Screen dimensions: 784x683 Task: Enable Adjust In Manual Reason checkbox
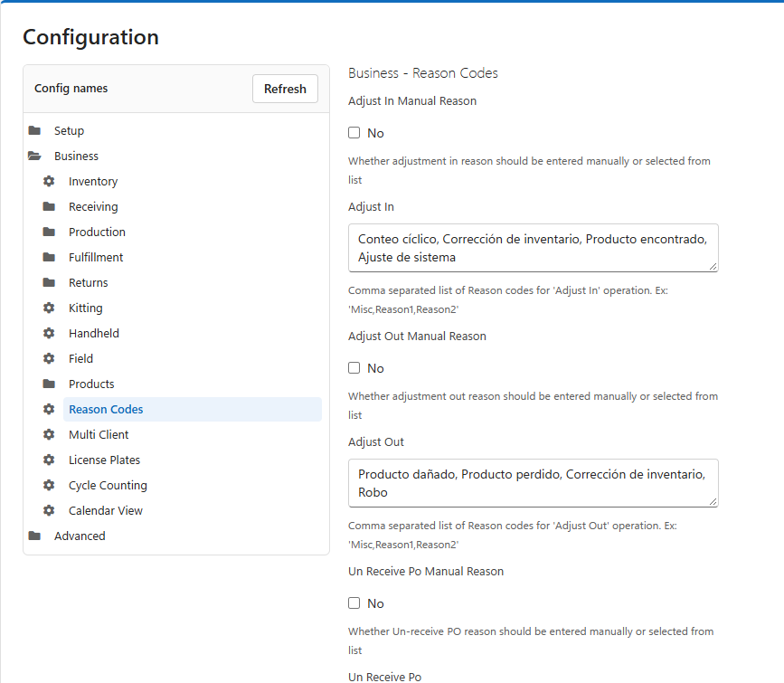pos(354,133)
